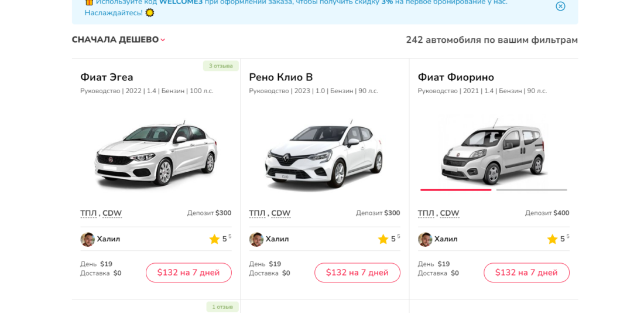Click the sort dropdown's pink chevron arrow
The image size is (644, 313).
(163, 40)
